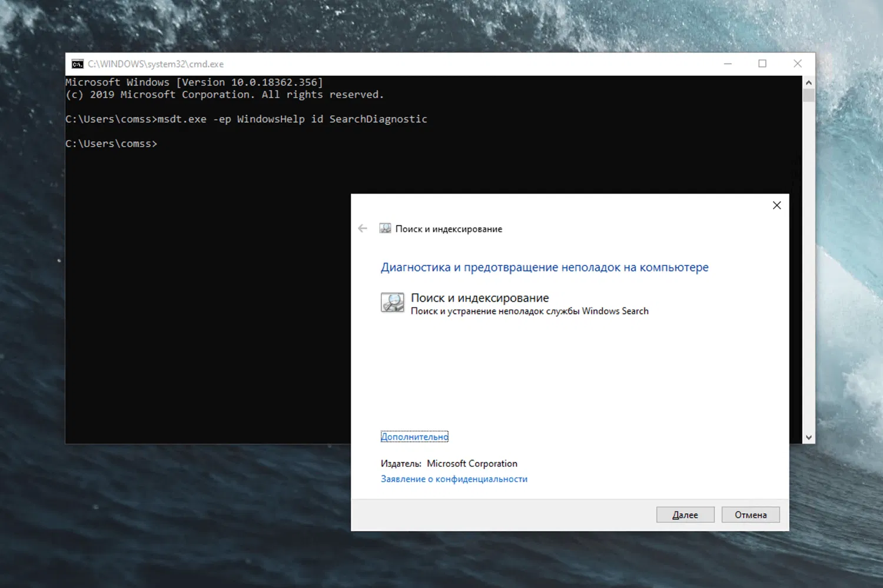Screen dimensions: 883x588
Task: Click the Диагностика и предотвращение неполадок heading
Action: point(545,267)
